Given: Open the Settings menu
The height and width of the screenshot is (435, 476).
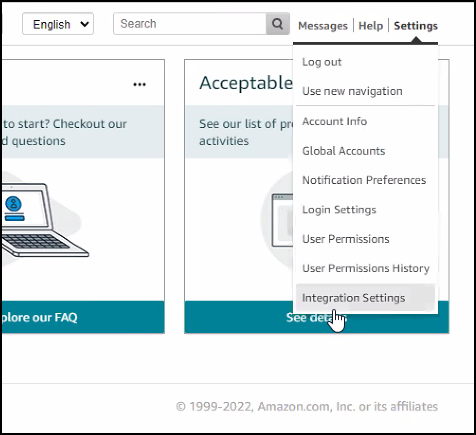Looking at the screenshot, I should coord(416,26).
